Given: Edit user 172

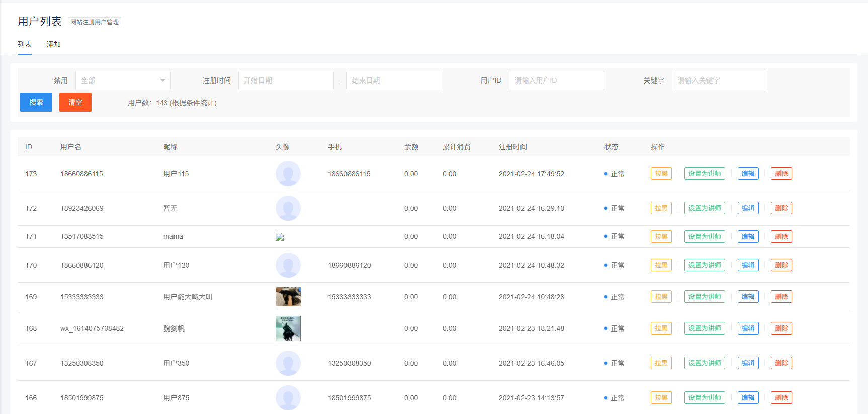Looking at the screenshot, I should click(748, 208).
